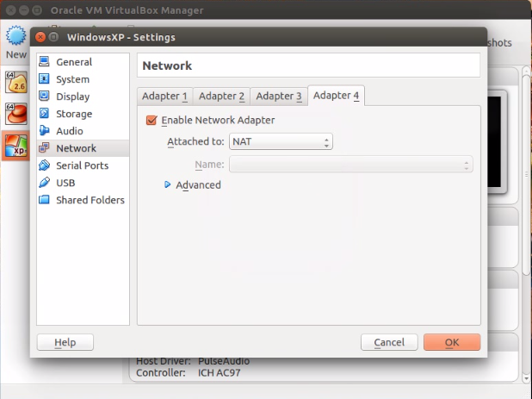
Task: Switch to the Adapter 1 tab
Action: (x=165, y=97)
